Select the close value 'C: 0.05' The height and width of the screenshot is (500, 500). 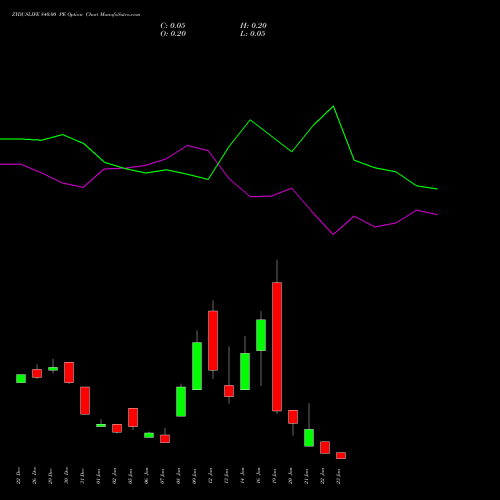[173, 26]
